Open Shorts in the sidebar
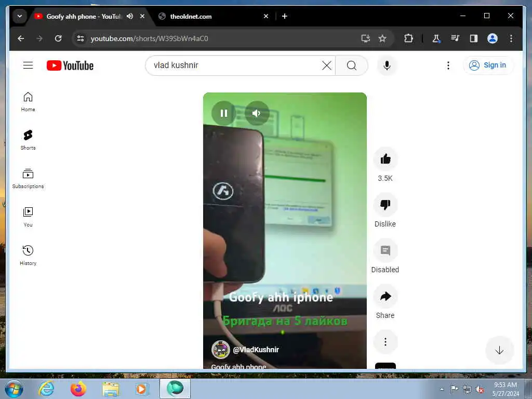Screen dimensions: 532x399 tap(28, 140)
